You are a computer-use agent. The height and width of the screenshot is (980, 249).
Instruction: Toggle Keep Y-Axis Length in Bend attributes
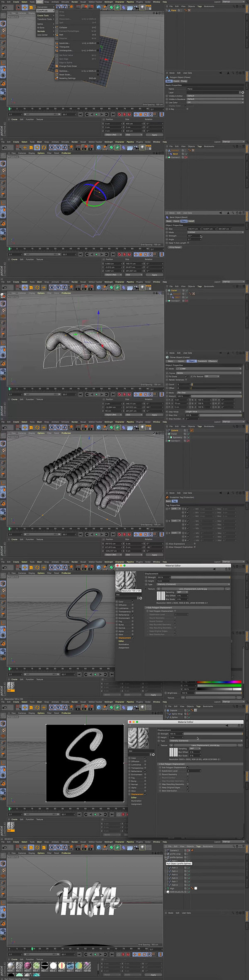(188, 243)
